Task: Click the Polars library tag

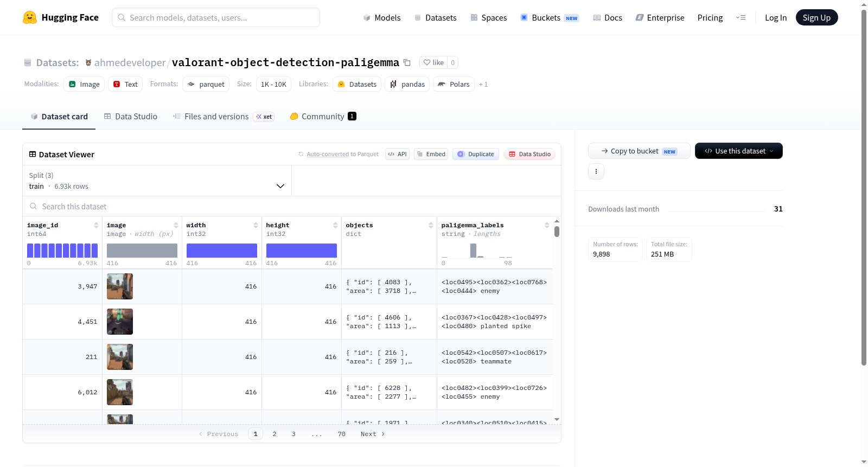Action: click(x=454, y=84)
